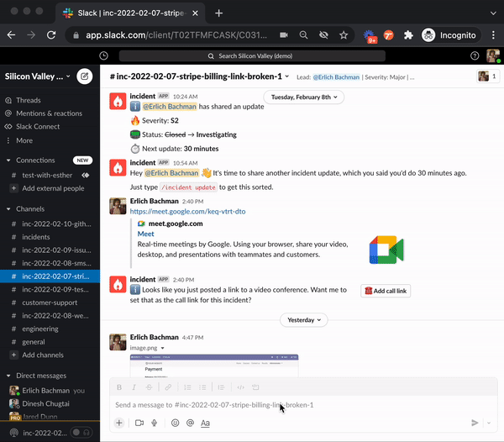Record a video clip with camera icon
This screenshot has height=442, width=504.
(x=139, y=423)
